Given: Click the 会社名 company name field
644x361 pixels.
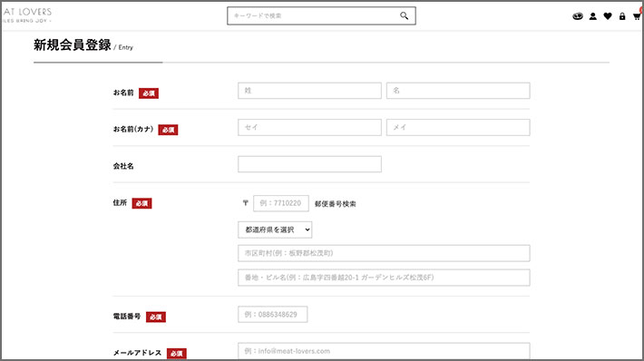Looking at the screenshot, I should [x=309, y=164].
